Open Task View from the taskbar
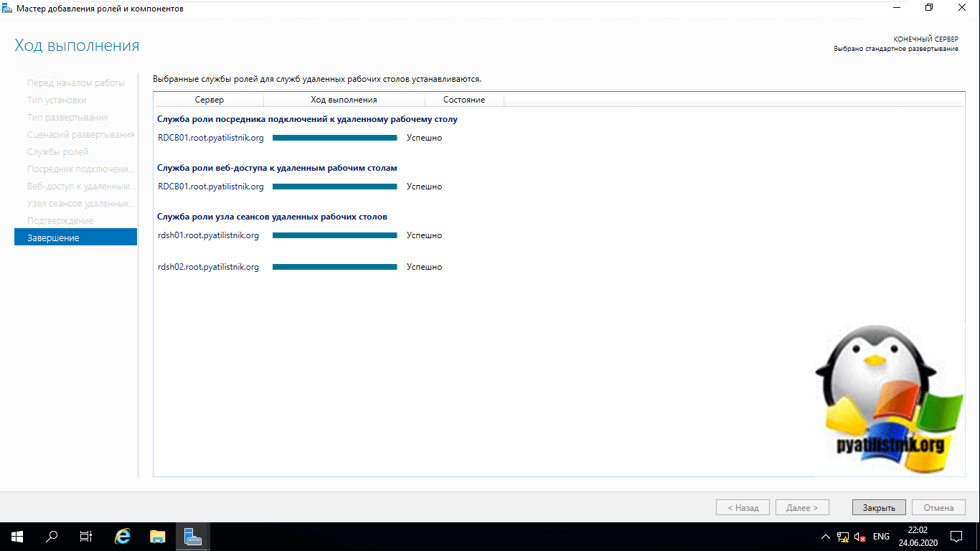This screenshot has height=551, width=980. [86, 536]
